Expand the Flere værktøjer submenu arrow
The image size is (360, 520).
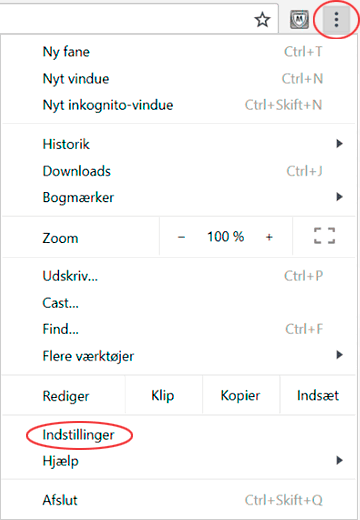[x=339, y=355]
